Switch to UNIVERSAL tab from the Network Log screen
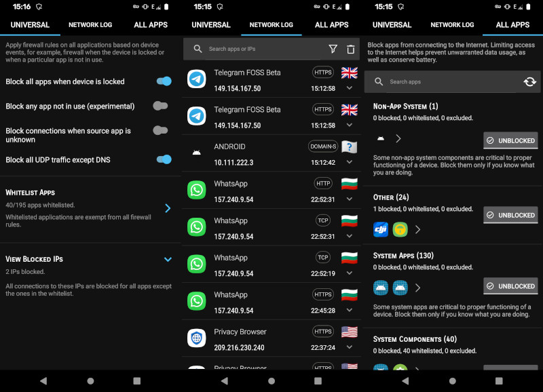This screenshot has height=392, width=543. click(x=211, y=25)
